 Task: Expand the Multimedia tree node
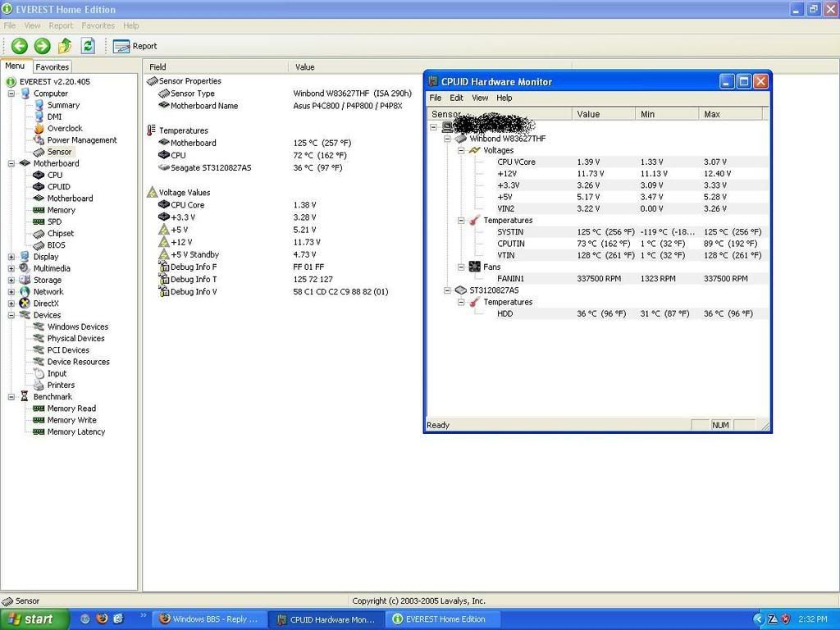[11, 268]
